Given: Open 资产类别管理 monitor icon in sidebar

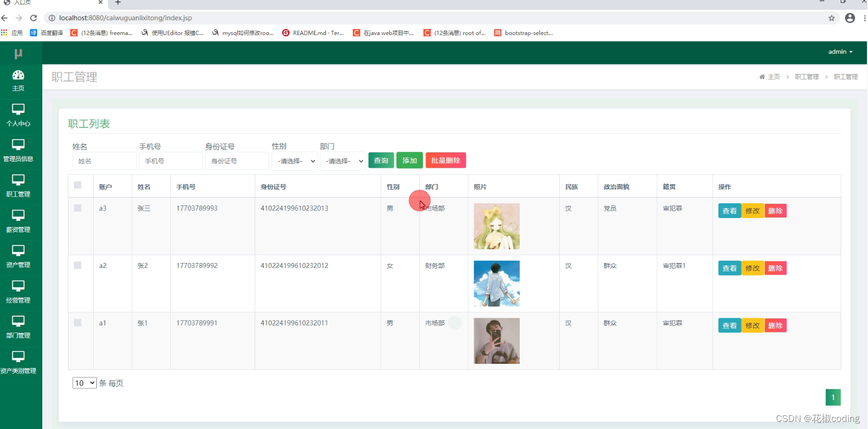Looking at the screenshot, I should click(18, 357).
